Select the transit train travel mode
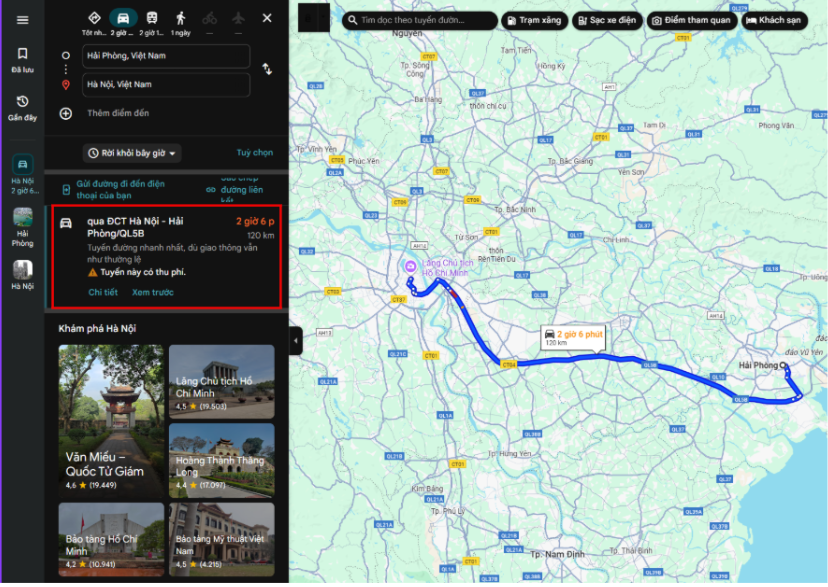 click(152, 18)
